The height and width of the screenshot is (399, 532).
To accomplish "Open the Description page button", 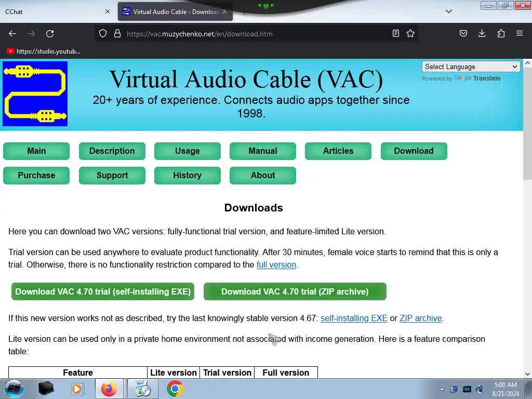I will click(x=112, y=151).
